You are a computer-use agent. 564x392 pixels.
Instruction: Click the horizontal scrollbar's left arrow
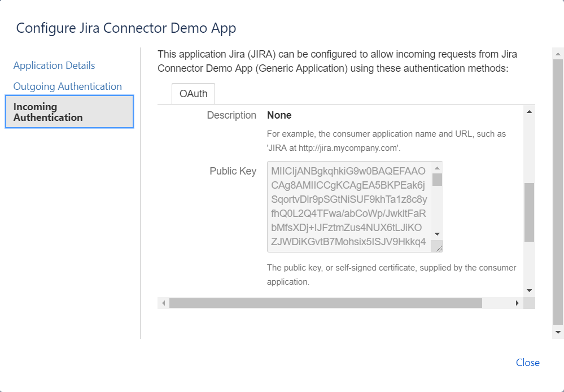click(164, 303)
